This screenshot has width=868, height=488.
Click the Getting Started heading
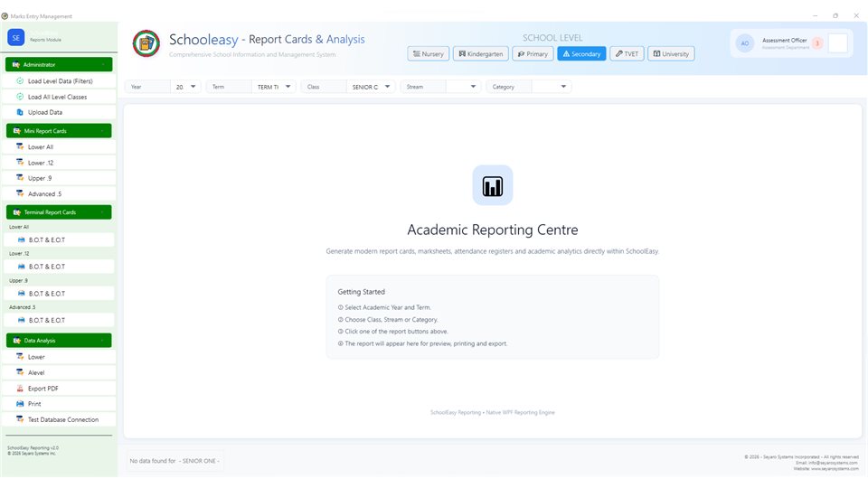361,292
